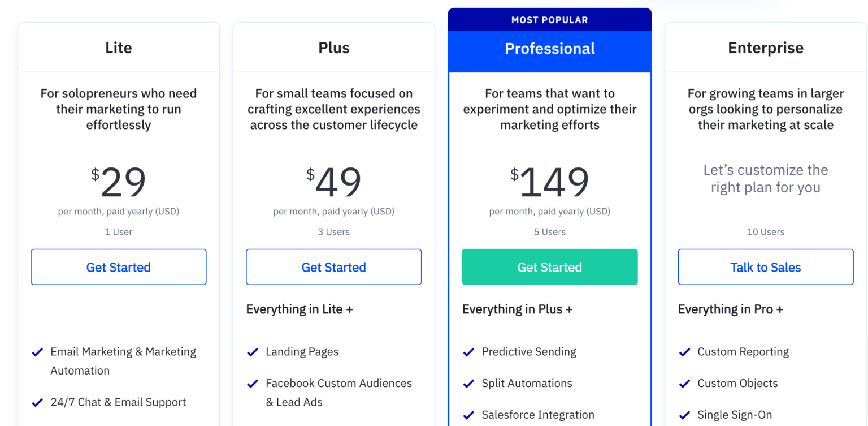The width and height of the screenshot is (868, 426).
Task: Click the checkmark next to 24/7 Chat & Email Support
Action: 37,402
